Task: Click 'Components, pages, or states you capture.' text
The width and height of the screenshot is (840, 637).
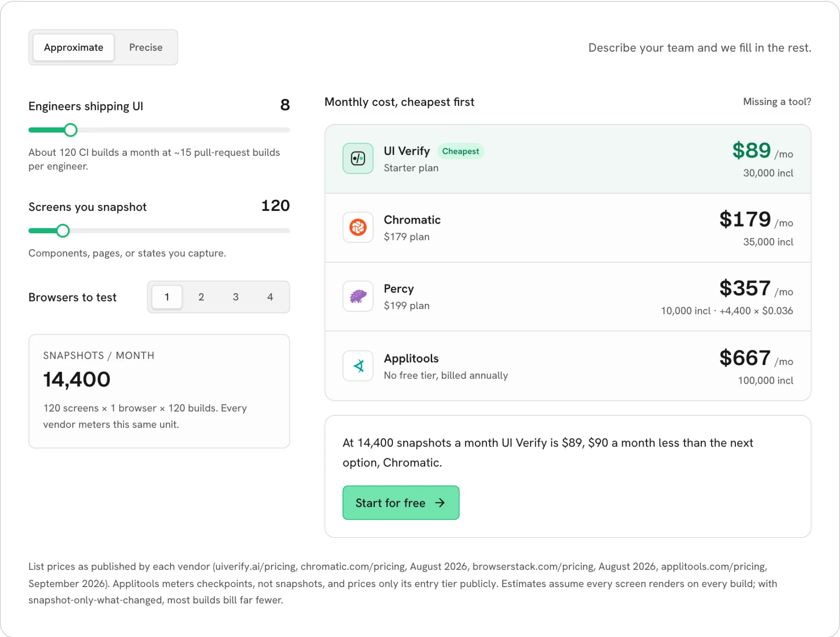Action: [127, 253]
